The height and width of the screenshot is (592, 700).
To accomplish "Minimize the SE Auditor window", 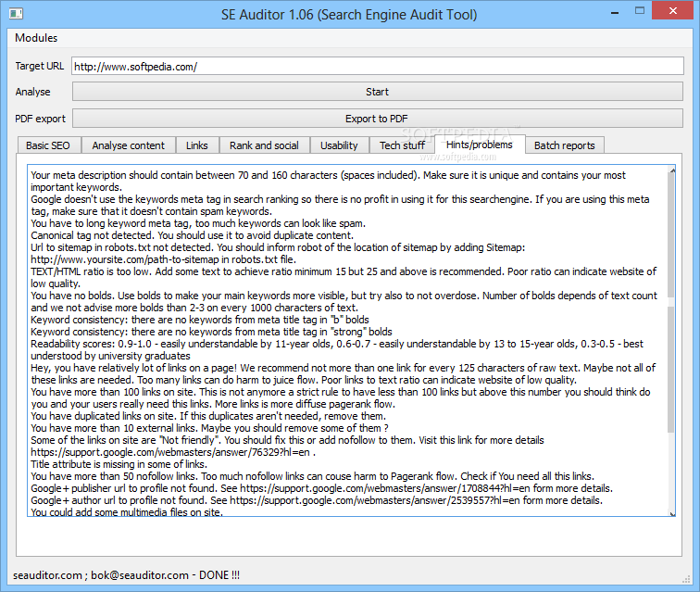I will (x=615, y=13).
